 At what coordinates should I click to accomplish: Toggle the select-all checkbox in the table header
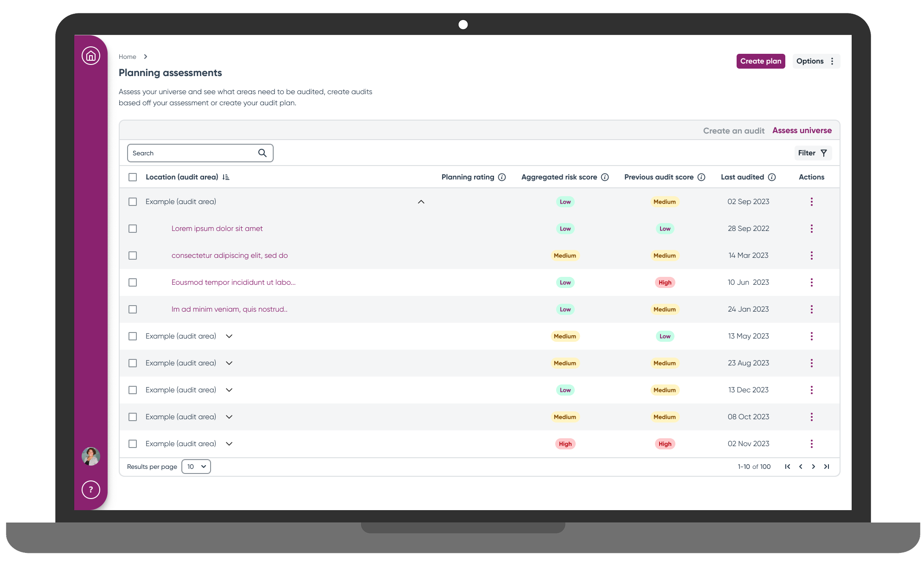tap(133, 177)
